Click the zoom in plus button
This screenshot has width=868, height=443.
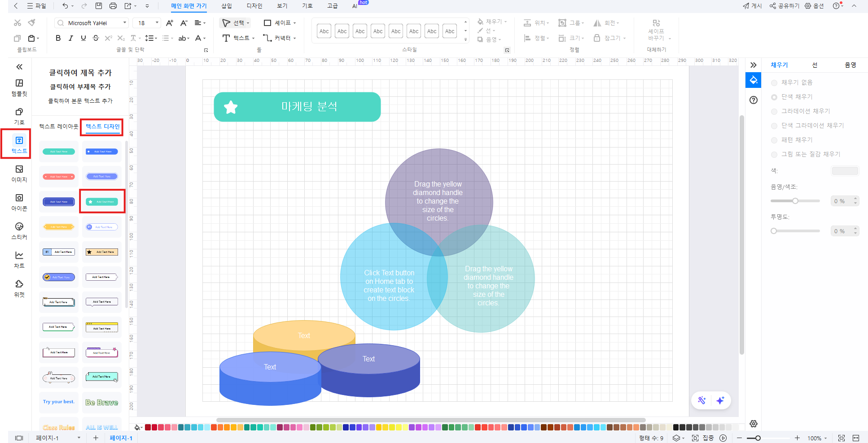coord(797,438)
